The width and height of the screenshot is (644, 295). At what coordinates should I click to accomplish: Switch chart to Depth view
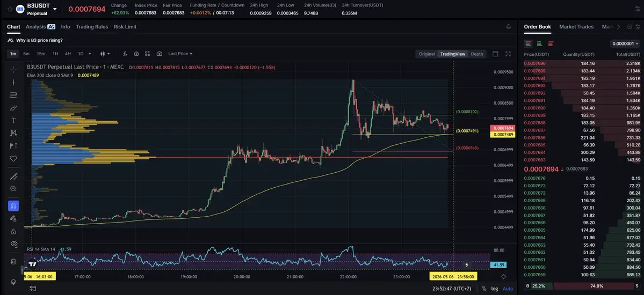[477, 54]
